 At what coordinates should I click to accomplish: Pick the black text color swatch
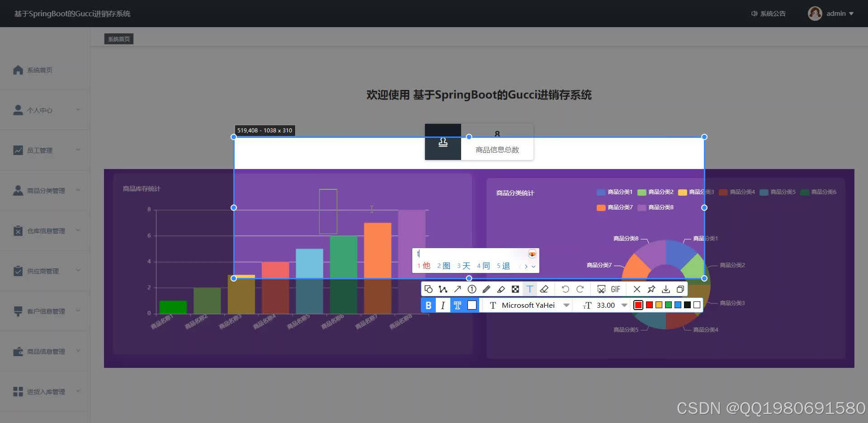click(x=687, y=305)
